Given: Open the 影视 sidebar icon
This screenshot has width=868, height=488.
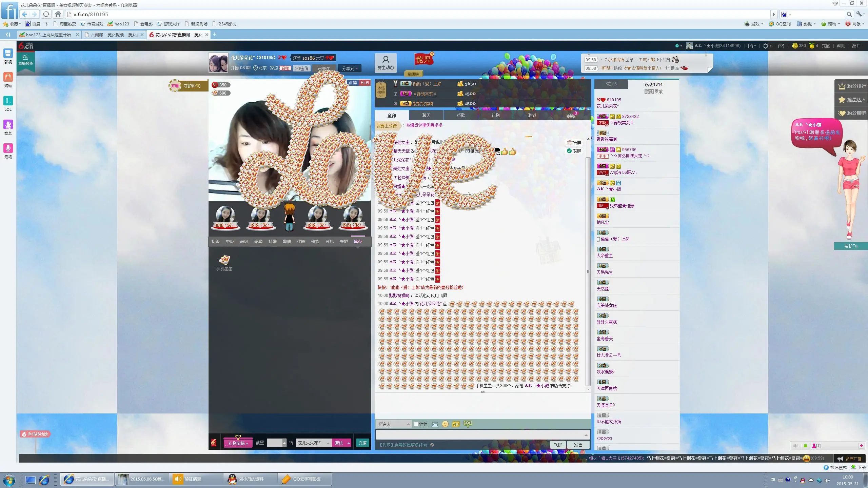Looking at the screenshot, I should click(x=8, y=56).
